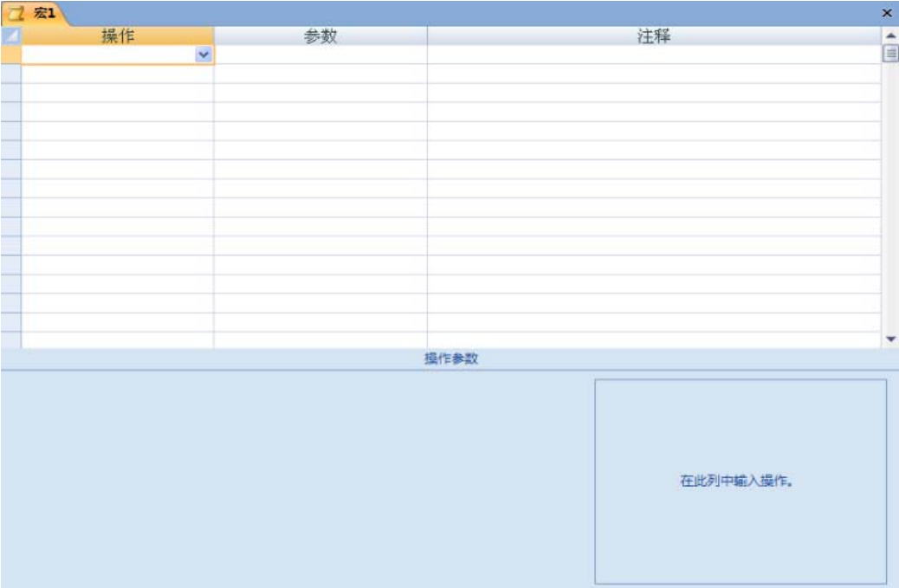Click the 操作参数 pane header
The image size is (899, 588).
click(x=450, y=359)
